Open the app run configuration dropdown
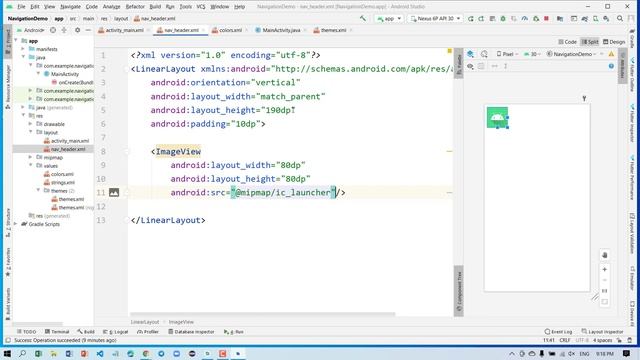Image resolution: width=640 pixels, height=360 pixels. coord(389,18)
